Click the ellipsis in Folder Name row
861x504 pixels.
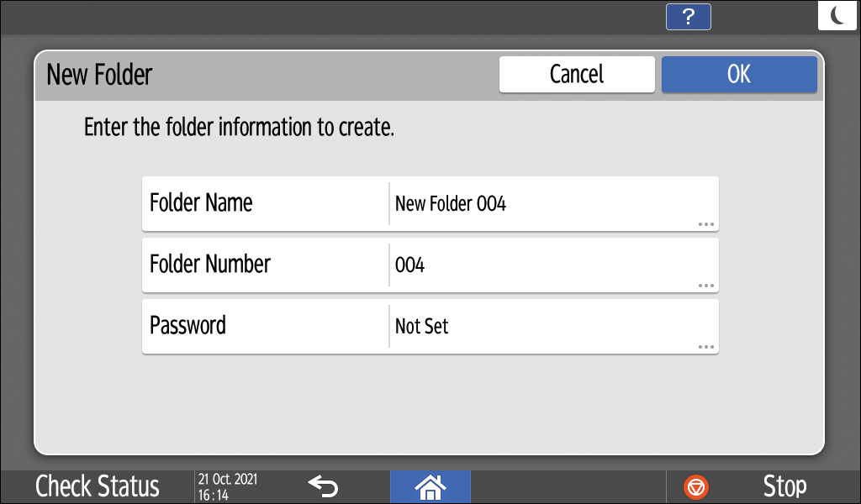point(705,224)
